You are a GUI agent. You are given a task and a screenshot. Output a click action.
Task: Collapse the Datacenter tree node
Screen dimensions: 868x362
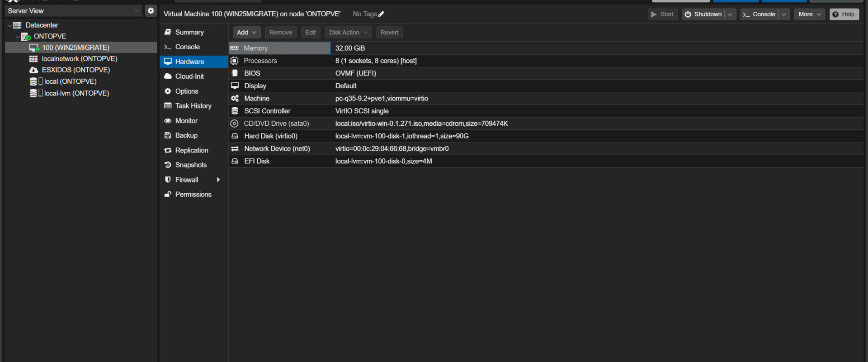coord(9,25)
